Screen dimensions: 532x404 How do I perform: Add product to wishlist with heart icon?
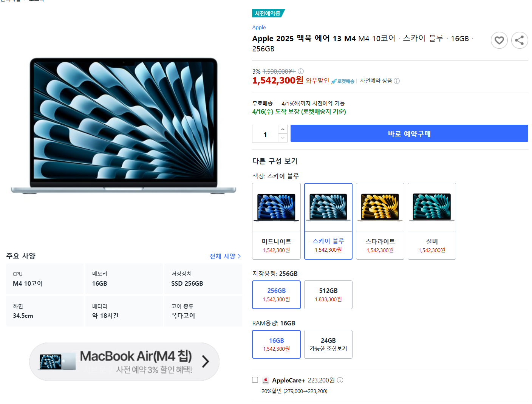pos(499,40)
